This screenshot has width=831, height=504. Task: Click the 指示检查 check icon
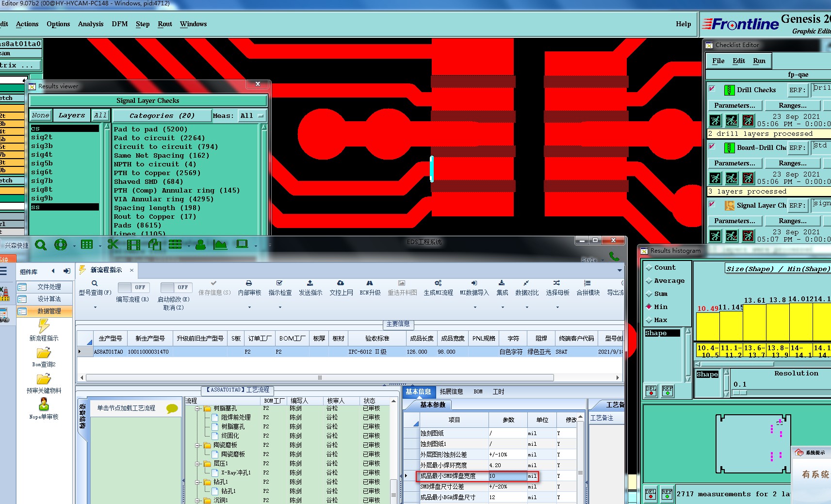[x=279, y=283]
